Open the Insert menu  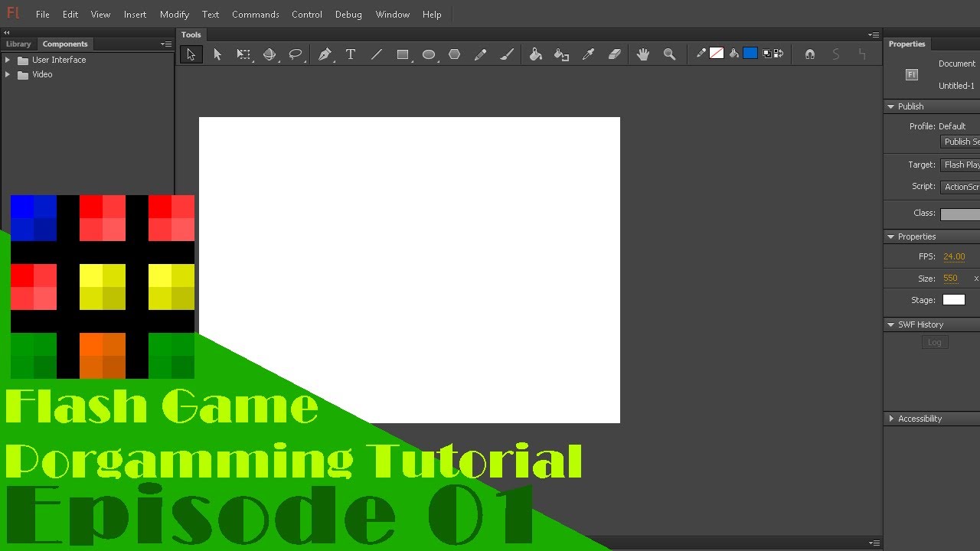click(136, 15)
